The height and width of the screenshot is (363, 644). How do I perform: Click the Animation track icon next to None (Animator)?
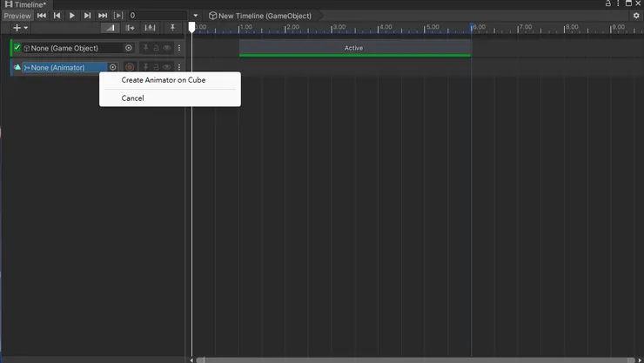pyautogui.click(x=17, y=67)
